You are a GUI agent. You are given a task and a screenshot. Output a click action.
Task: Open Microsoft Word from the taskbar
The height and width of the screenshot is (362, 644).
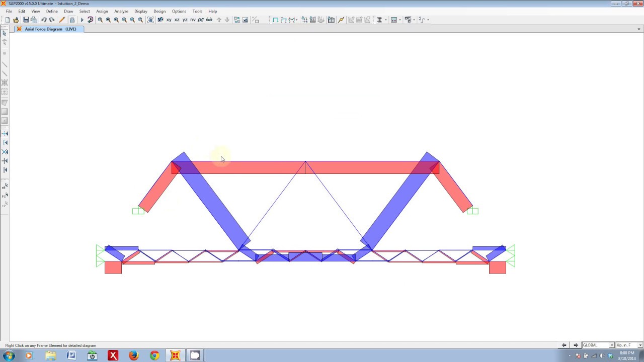point(71,356)
